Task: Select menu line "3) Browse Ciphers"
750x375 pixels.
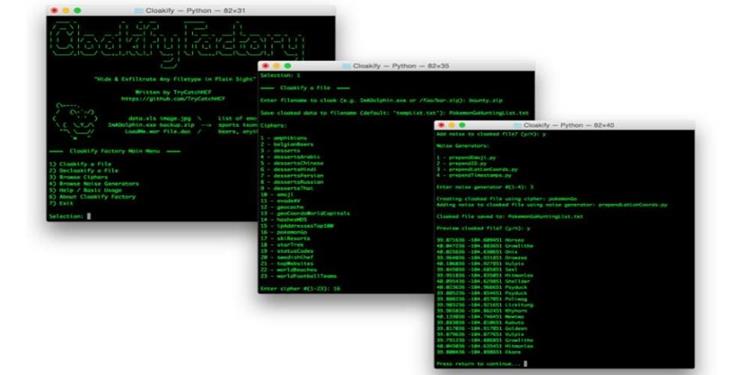Action: coord(78,177)
